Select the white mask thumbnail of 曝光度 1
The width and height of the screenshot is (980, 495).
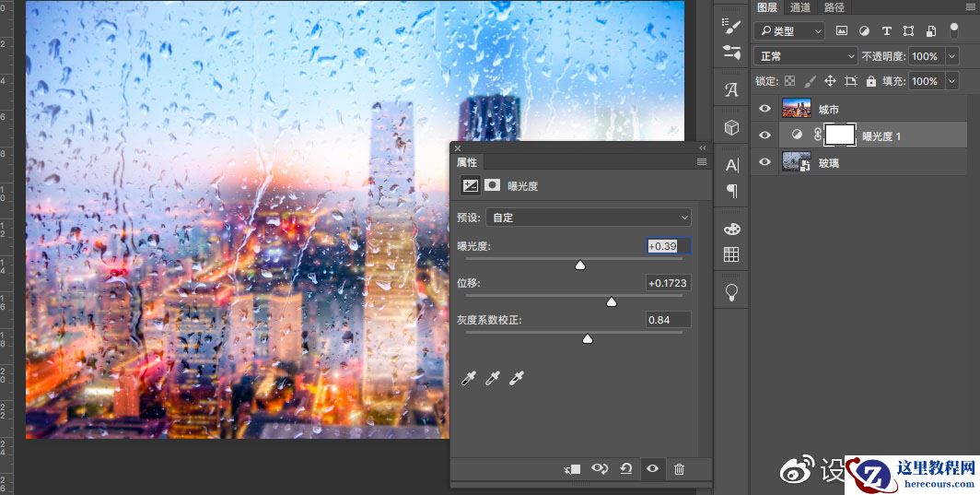(840, 136)
